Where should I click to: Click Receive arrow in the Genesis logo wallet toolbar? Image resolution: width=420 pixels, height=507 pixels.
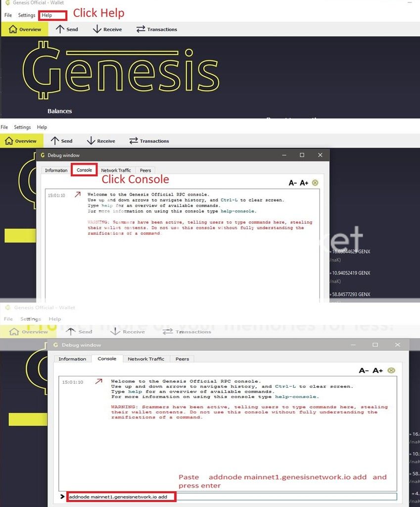pyautogui.click(x=97, y=29)
